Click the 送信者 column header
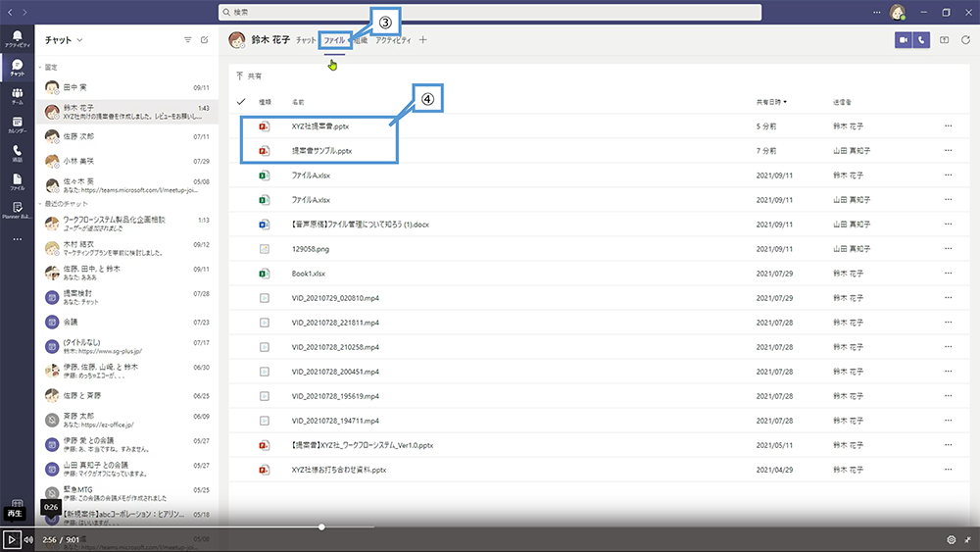 tap(842, 101)
